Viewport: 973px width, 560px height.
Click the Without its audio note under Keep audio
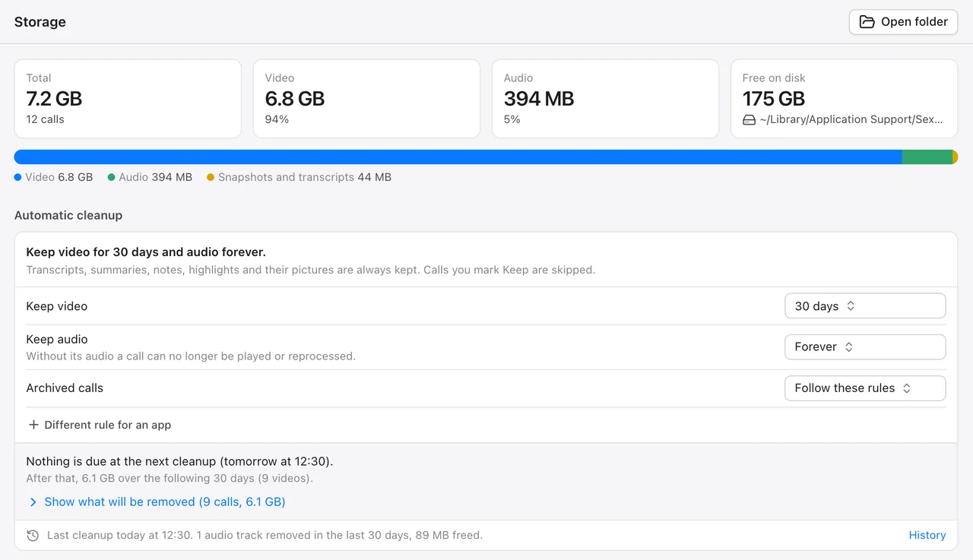coord(191,356)
